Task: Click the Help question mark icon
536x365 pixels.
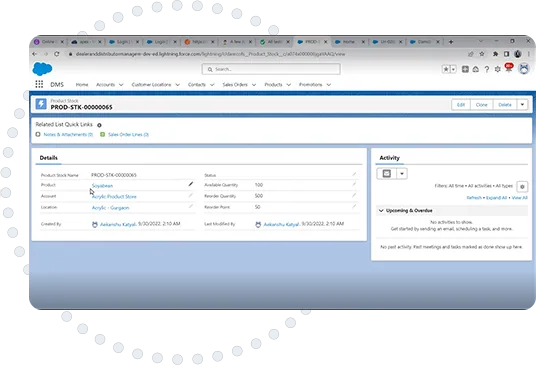Action: tap(486, 69)
